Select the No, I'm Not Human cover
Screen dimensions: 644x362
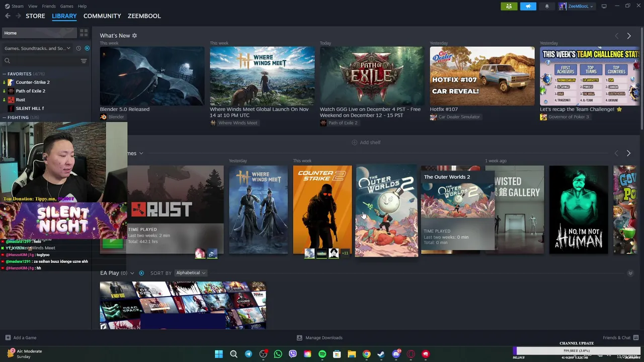579,210
